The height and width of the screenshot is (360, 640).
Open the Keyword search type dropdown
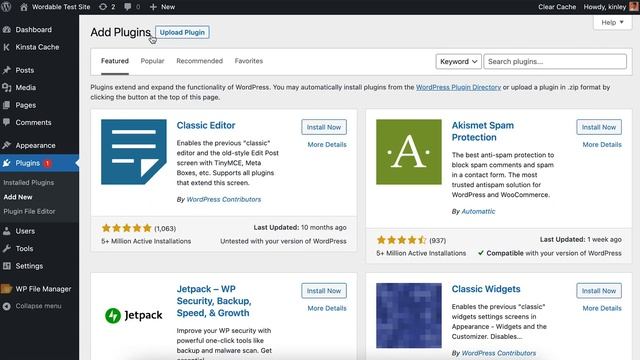click(x=458, y=62)
